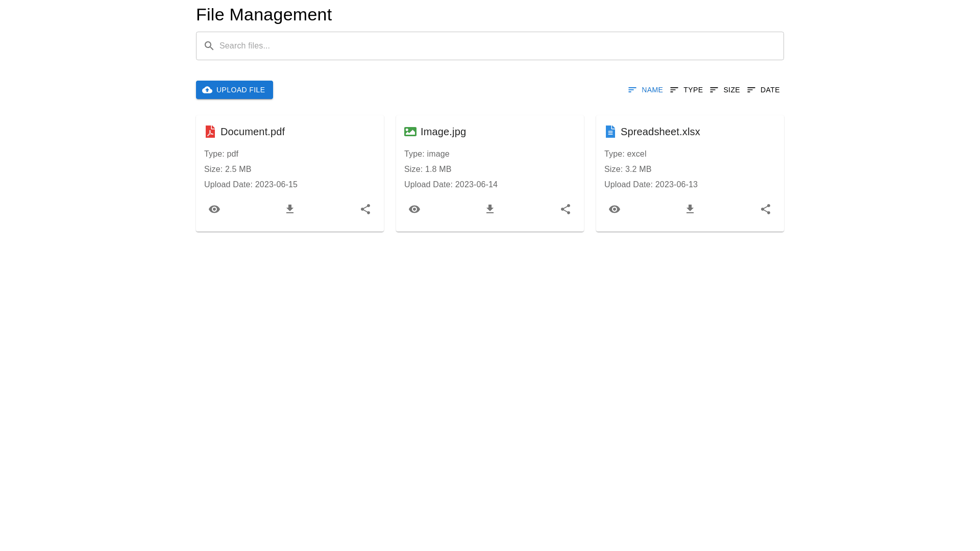Click the magnifier search icon
Screen dimensions: 980x551
pyautogui.click(x=209, y=46)
